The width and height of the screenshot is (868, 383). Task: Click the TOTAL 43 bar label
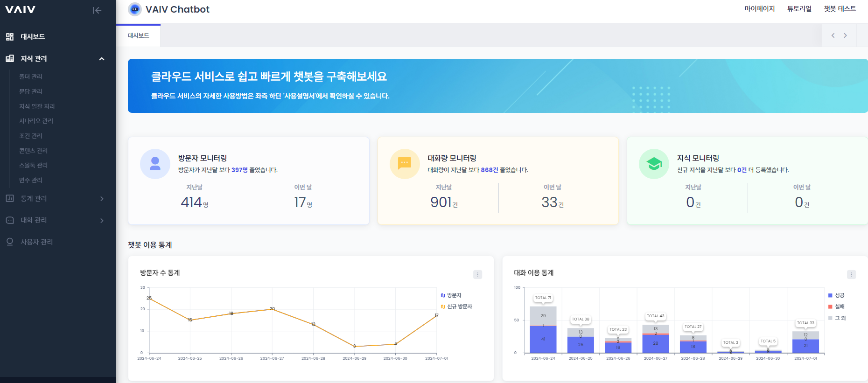(x=656, y=316)
